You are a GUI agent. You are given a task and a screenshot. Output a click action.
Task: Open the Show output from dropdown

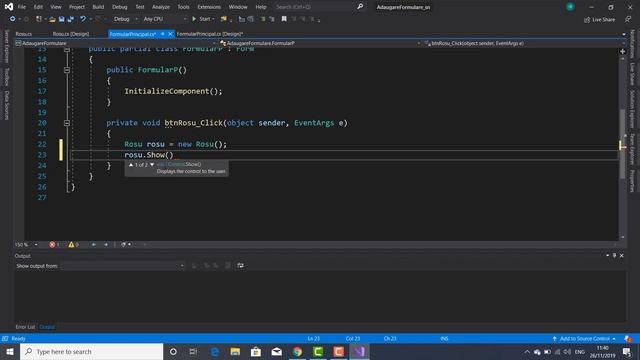point(122,266)
